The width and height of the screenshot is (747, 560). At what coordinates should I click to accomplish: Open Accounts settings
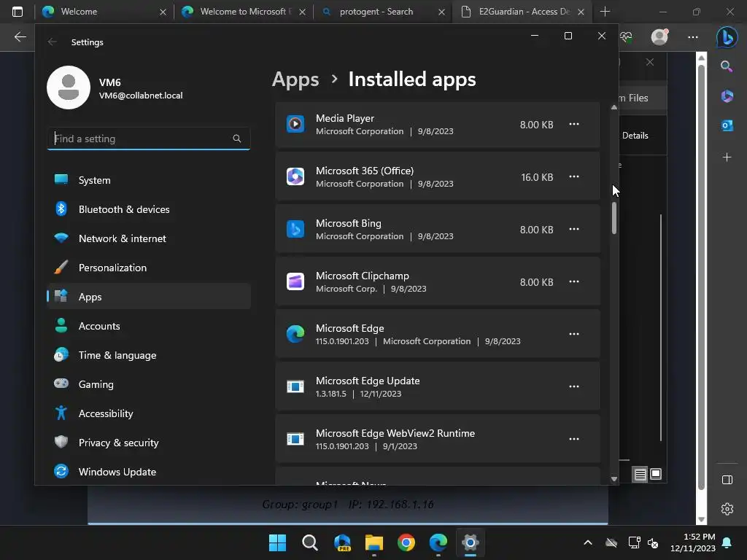coord(149,326)
